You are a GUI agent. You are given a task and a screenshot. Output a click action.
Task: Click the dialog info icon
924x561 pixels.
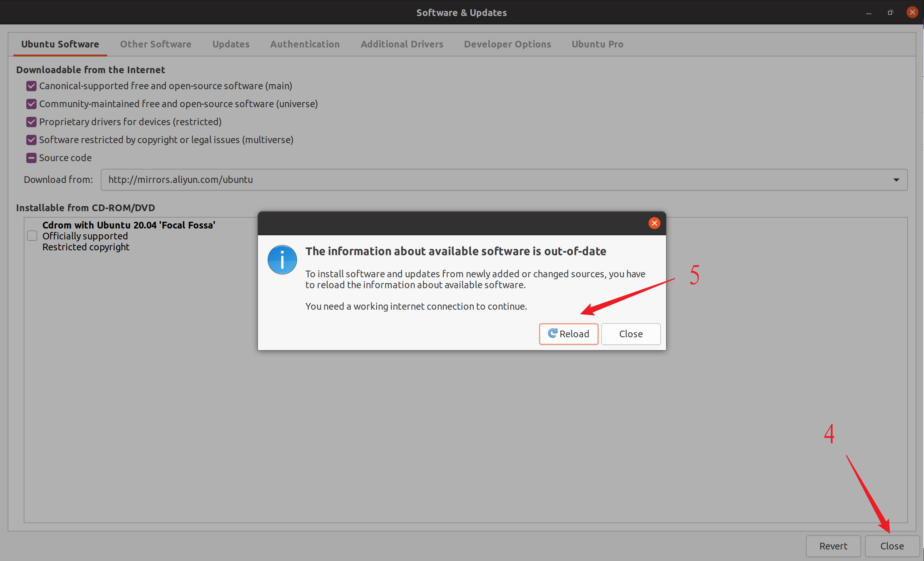pos(282,260)
